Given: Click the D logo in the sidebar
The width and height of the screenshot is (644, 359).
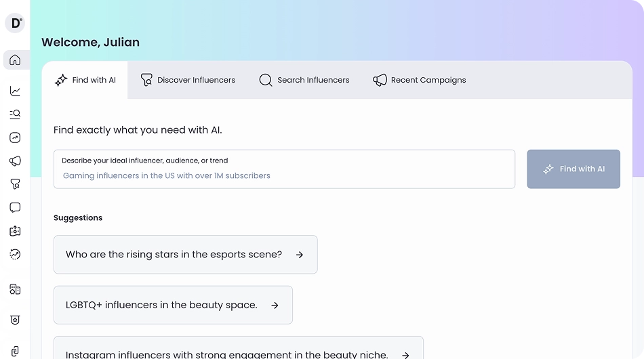Looking at the screenshot, I should point(15,23).
